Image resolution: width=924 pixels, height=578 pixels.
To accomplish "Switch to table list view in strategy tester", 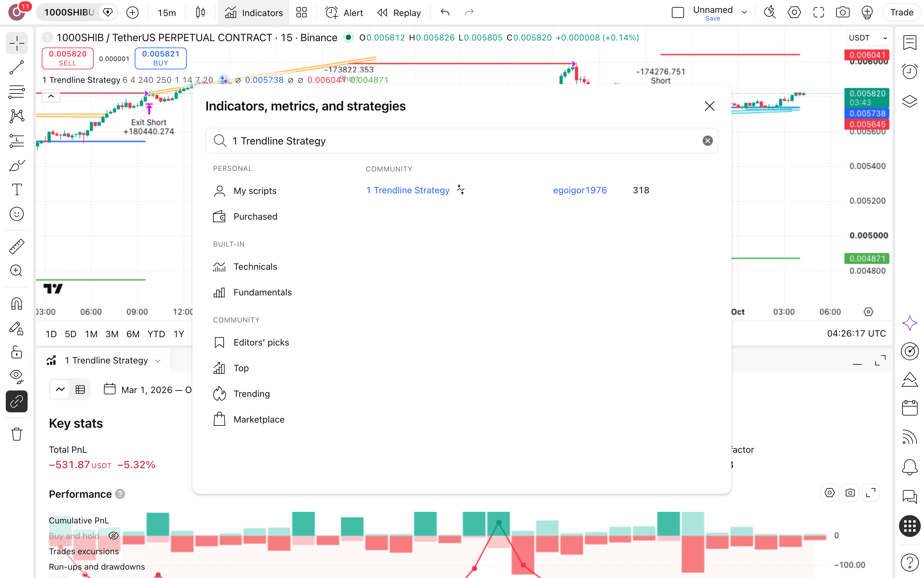I will tap(80, 390).
